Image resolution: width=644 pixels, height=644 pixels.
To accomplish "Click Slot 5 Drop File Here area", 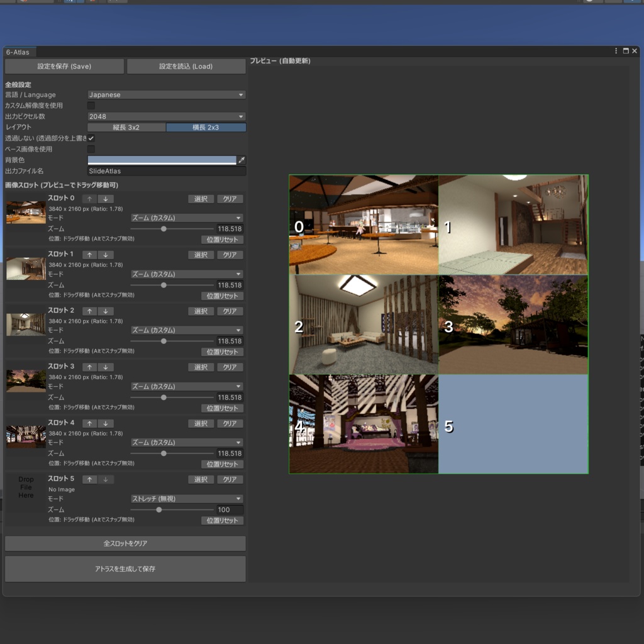I will (x=26, y=487).
